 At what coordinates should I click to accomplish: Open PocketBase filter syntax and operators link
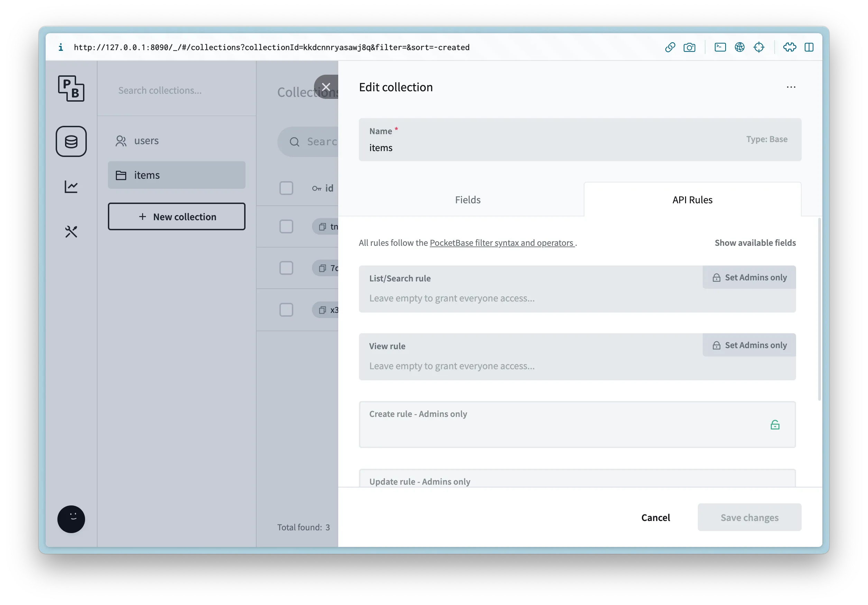[502, 243]
